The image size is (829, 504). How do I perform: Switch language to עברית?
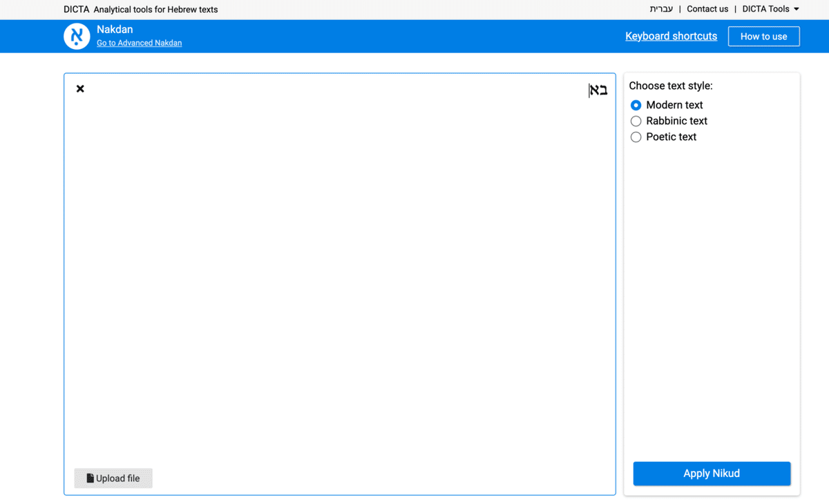661,9
